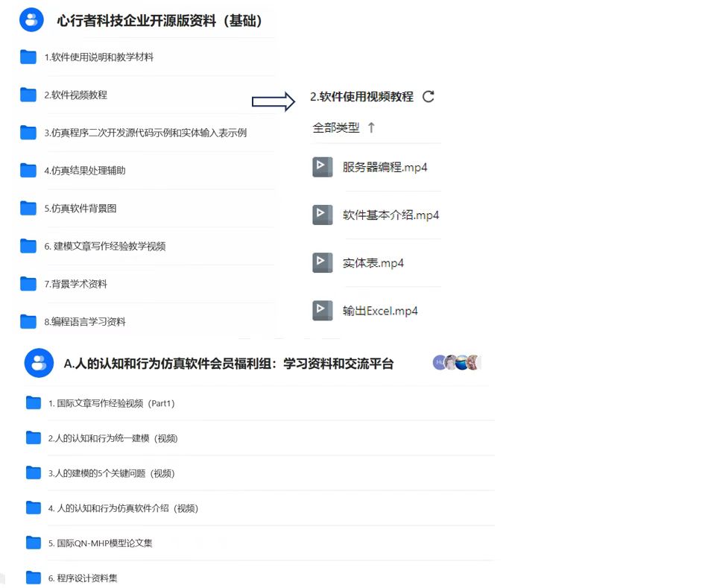The width and height of the screenshot is (708, 588).
Task: Toggle sort order arrow beside 全部类型
Action: coord(371,128)
